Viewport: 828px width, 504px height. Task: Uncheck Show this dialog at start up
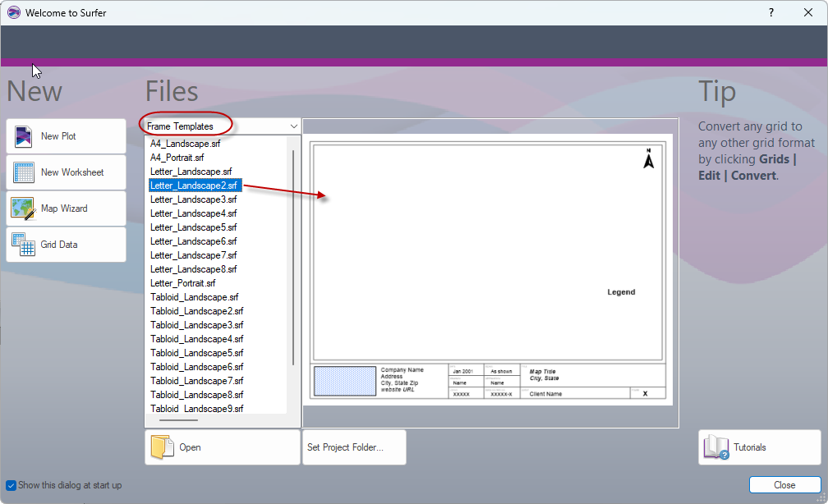11,485
